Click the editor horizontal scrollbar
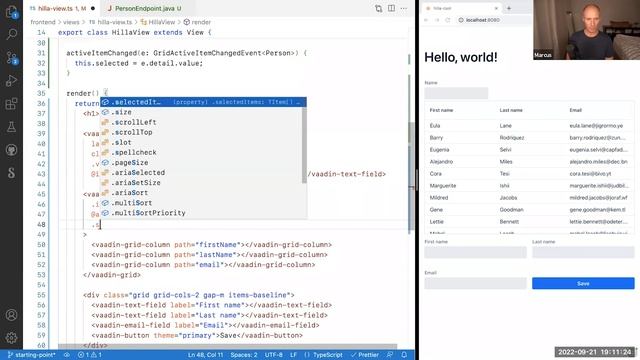Image resolution: width=640 pixels, height=360 pixels. 227,347
